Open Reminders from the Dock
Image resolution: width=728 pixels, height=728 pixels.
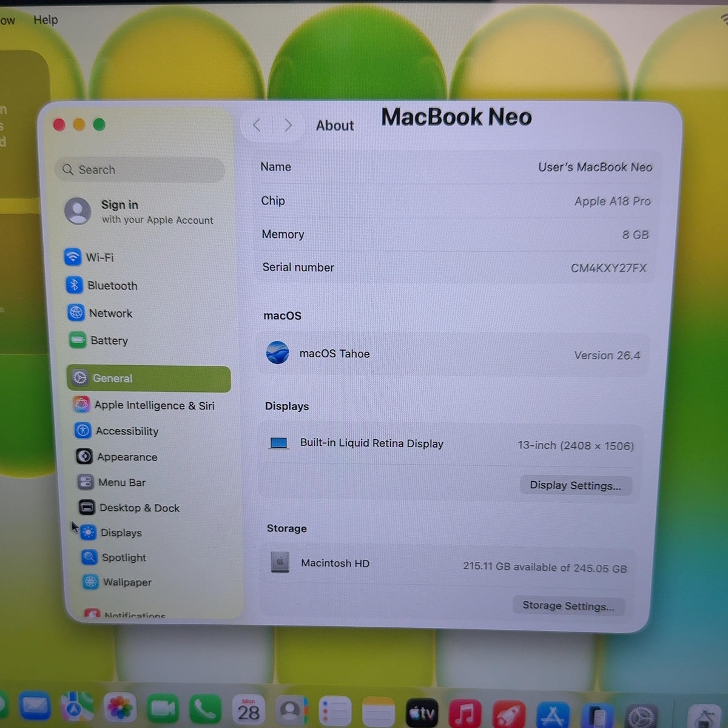click(x=335, y=711)
